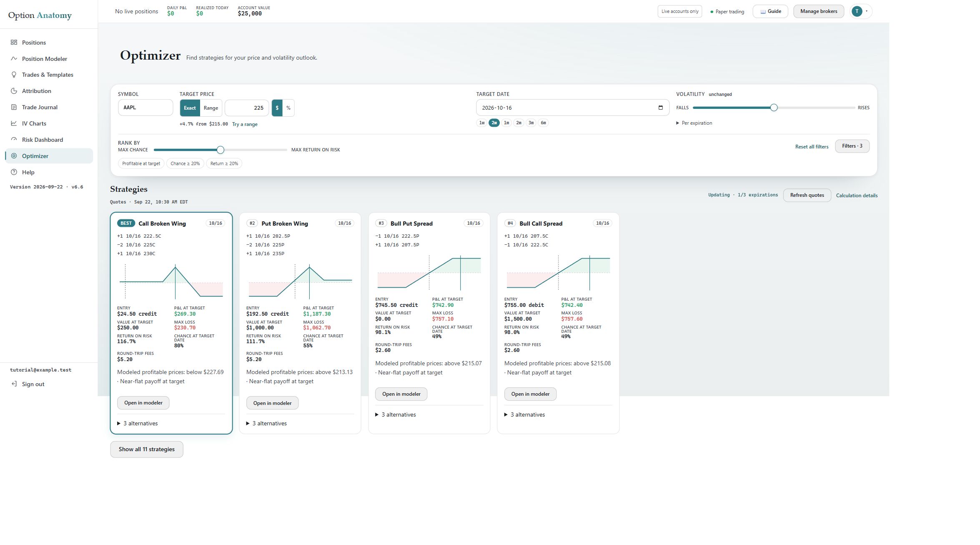
Task: Open the Filters · 3 button
Action: click(852, 146)
